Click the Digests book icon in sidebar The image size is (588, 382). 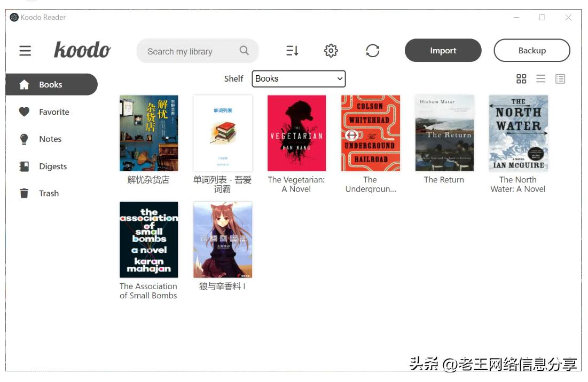click(23, 166)
